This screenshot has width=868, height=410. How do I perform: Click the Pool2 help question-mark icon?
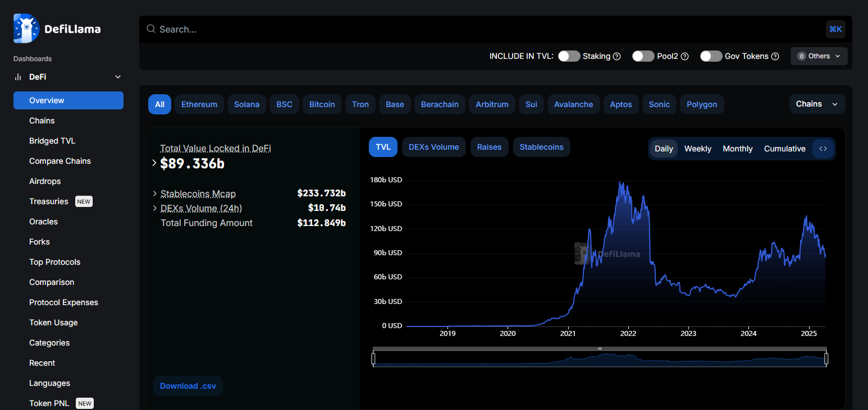pyautogui.click(x=684, y=56)
